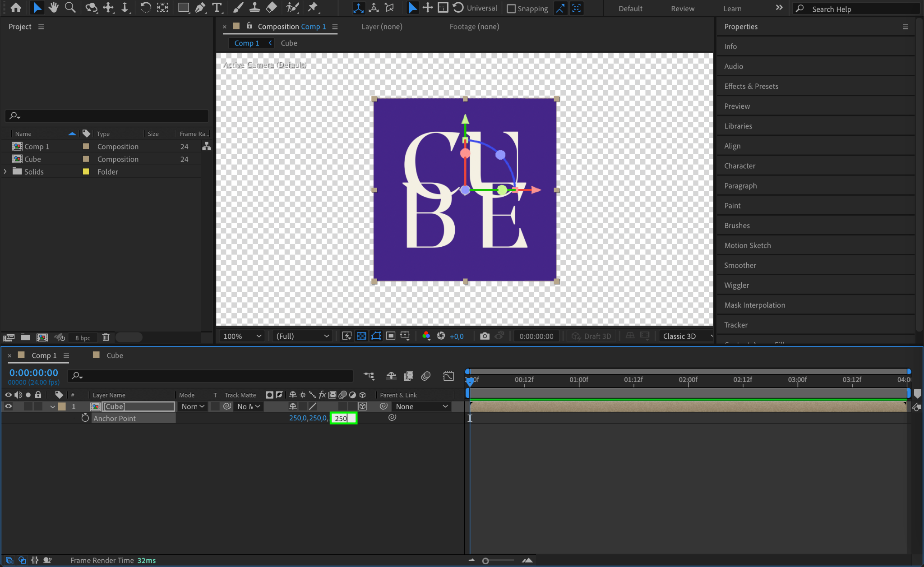Screen dimensions: 924x567
Task: Open the Effects & Presets panel
Action: point(751,86)
